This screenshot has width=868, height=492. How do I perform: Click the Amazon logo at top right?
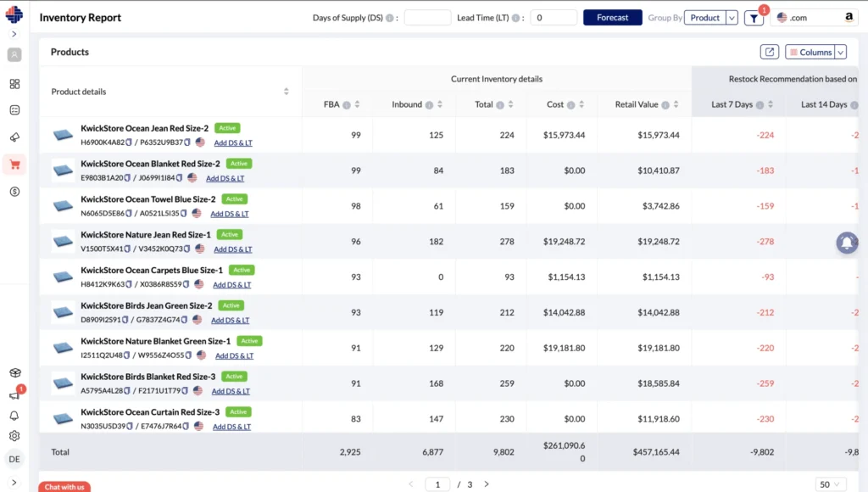pos(848,17)
